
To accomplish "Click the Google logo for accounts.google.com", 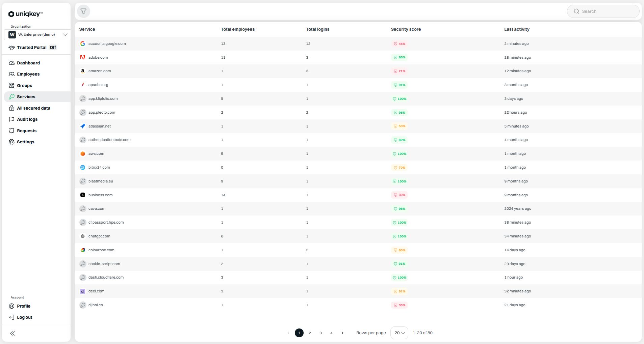I will point(83,44).
